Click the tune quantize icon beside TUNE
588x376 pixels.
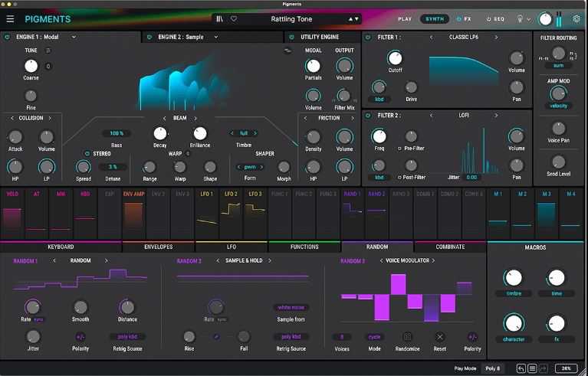[x=48, y=51]
